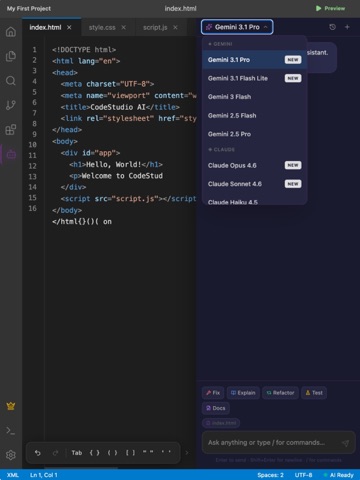This screenshot has height=480, width=360.
Task: Select Gemini 3 Flash model
Action: pyautogui.click(x=254, y=97)
